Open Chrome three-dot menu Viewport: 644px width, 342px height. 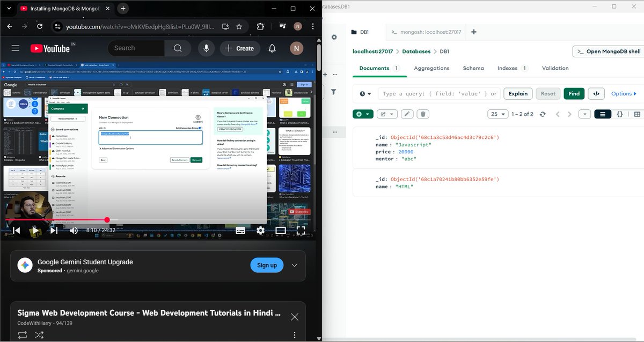[313, 26]
